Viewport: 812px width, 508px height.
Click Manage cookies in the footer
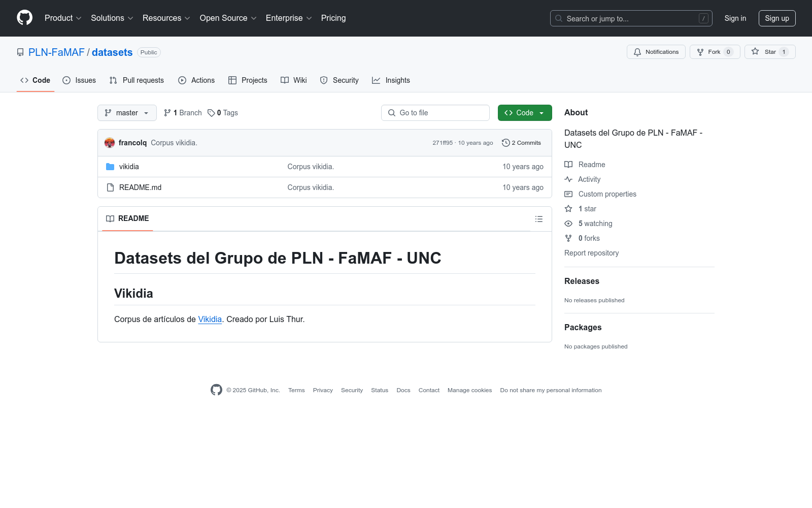pos(469,390)
